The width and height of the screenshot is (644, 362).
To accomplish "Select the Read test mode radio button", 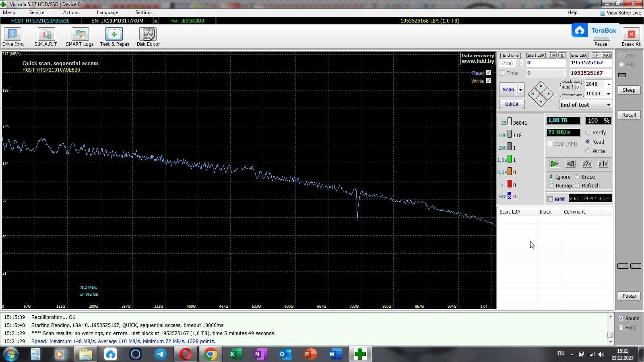I will tap(588, 142).
